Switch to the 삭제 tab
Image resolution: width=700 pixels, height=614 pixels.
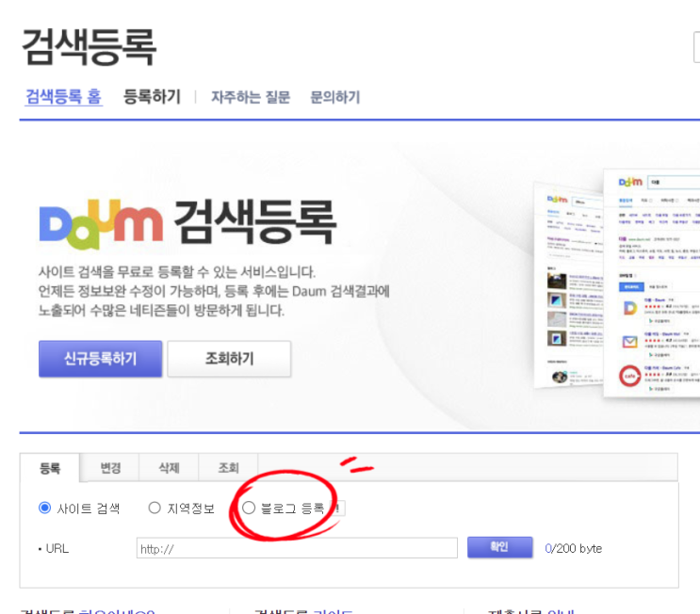click(x=169, y=468)
